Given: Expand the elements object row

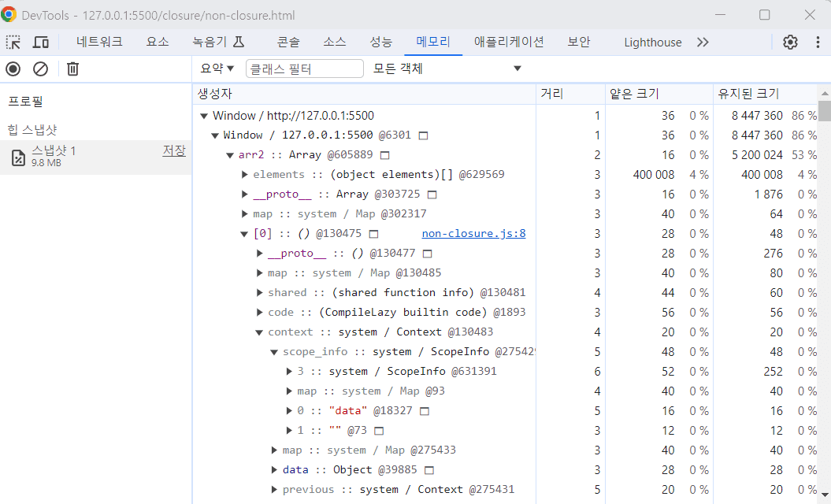Looking at the screenshot, I should tap(245, 174).
